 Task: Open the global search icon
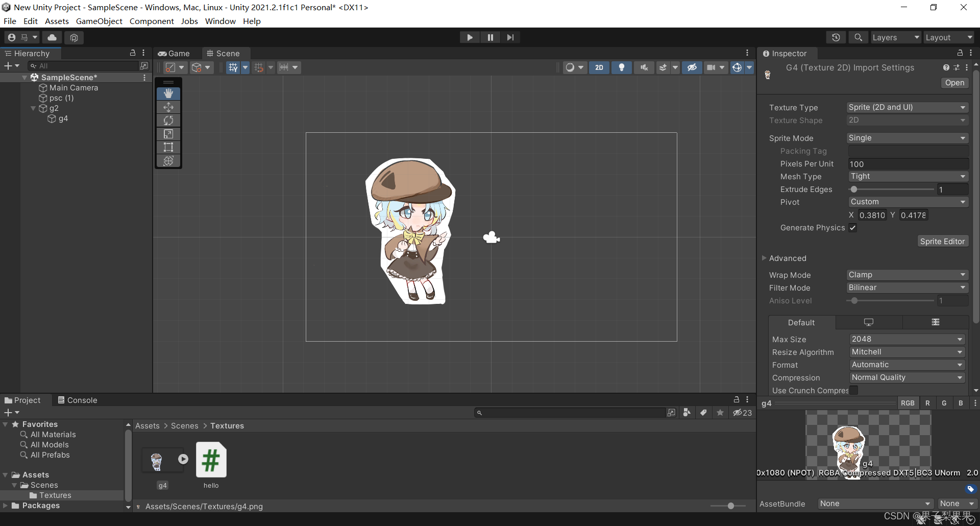click(859, 37)
